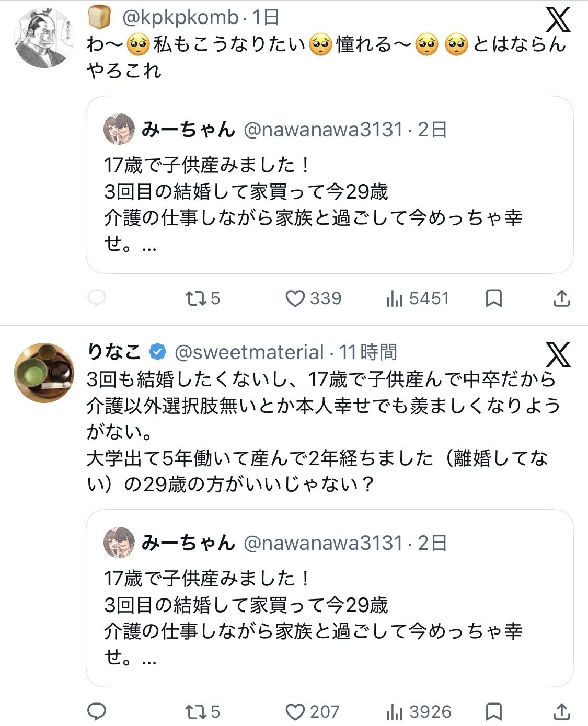Retweet the first tweet by @kpkpkomb
588x726 pixels.
196,298
